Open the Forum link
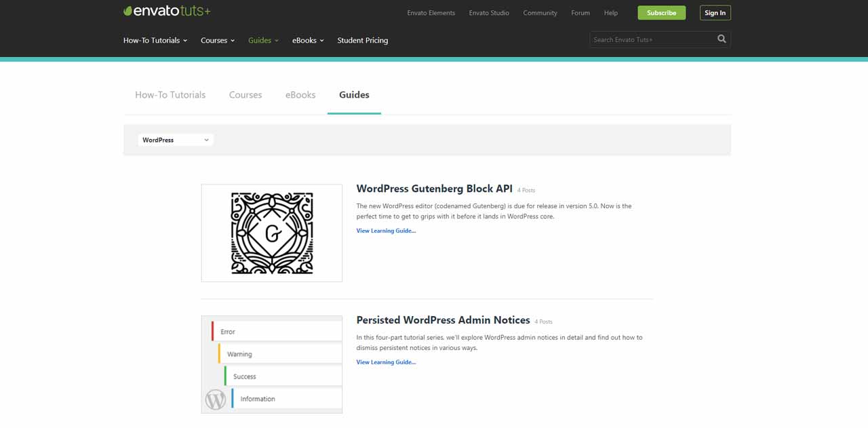868x428 pixels. [580, 13]
